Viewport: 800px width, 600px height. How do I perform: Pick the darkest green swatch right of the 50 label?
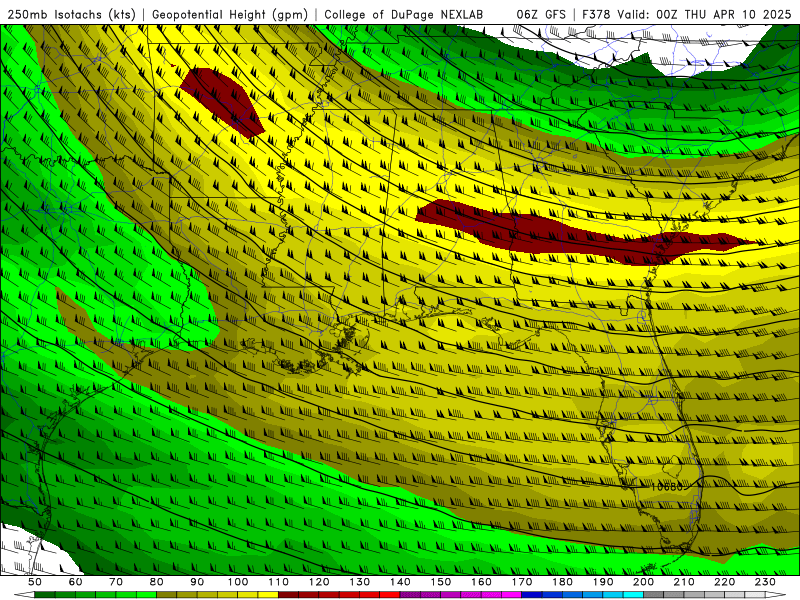[x=45, y=595]
